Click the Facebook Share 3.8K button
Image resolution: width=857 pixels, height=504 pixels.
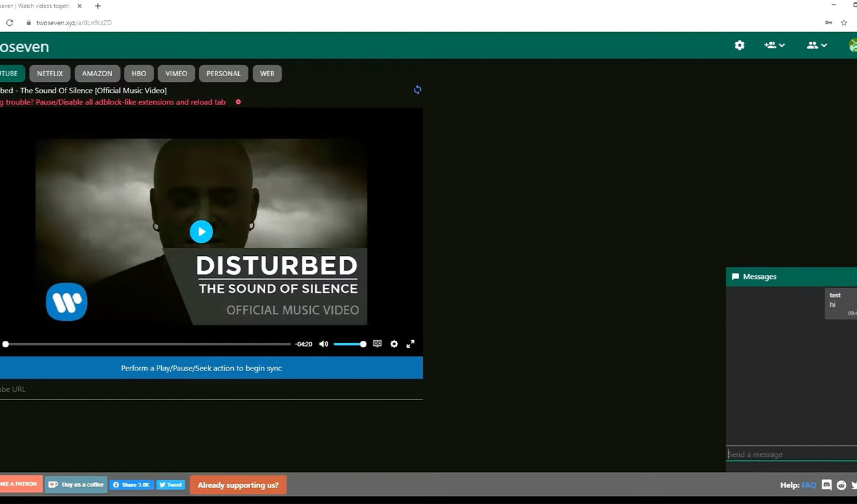(132, 485)
